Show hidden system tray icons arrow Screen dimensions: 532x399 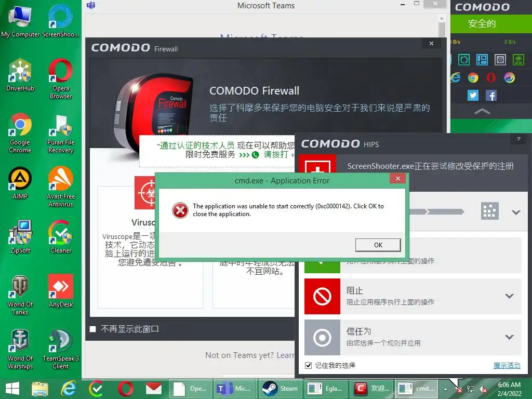point(445,389)
